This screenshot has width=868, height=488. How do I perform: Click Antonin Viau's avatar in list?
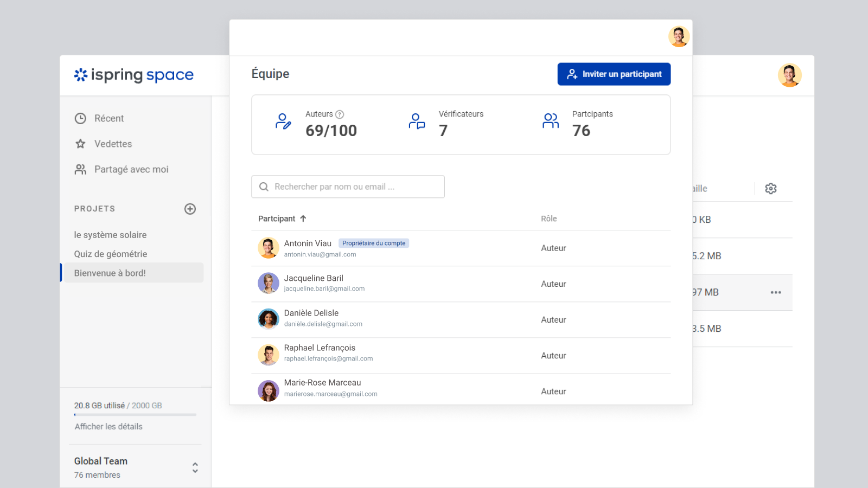268,248
